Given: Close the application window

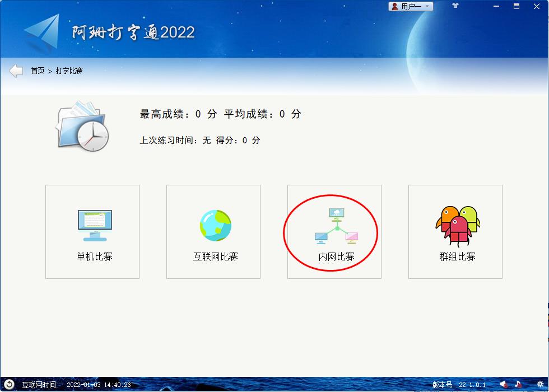Looking at the screenshot, I should (x=537, y=6).
